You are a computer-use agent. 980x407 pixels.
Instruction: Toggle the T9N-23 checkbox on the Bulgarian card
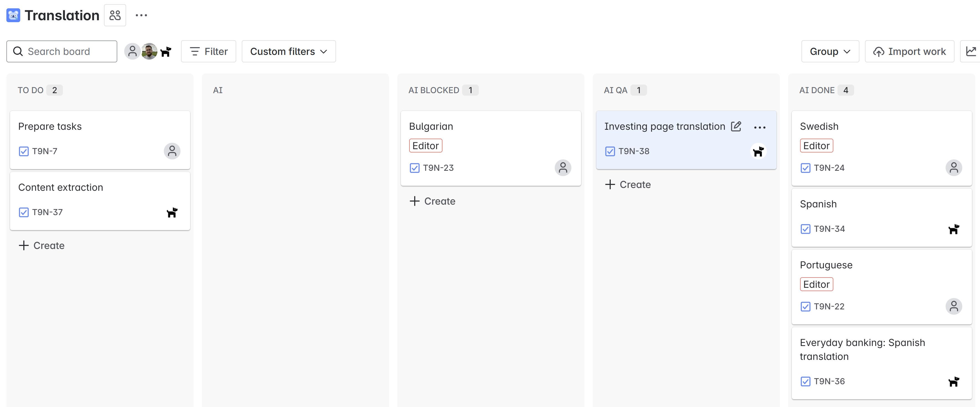415,168
